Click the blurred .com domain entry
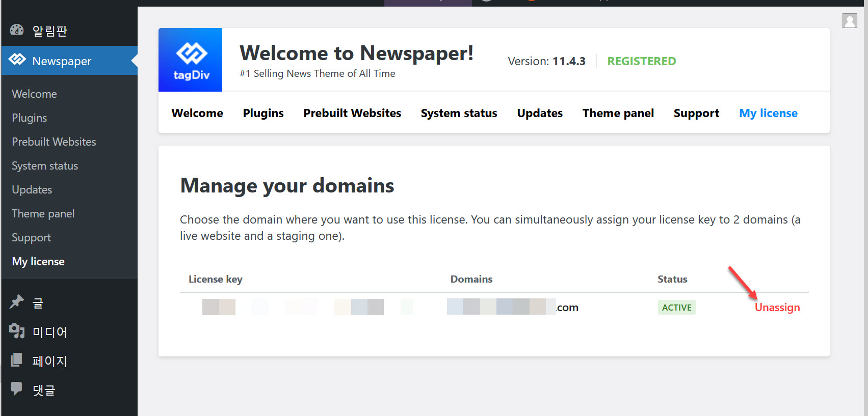The image size is (868, 416). point(513,307)
